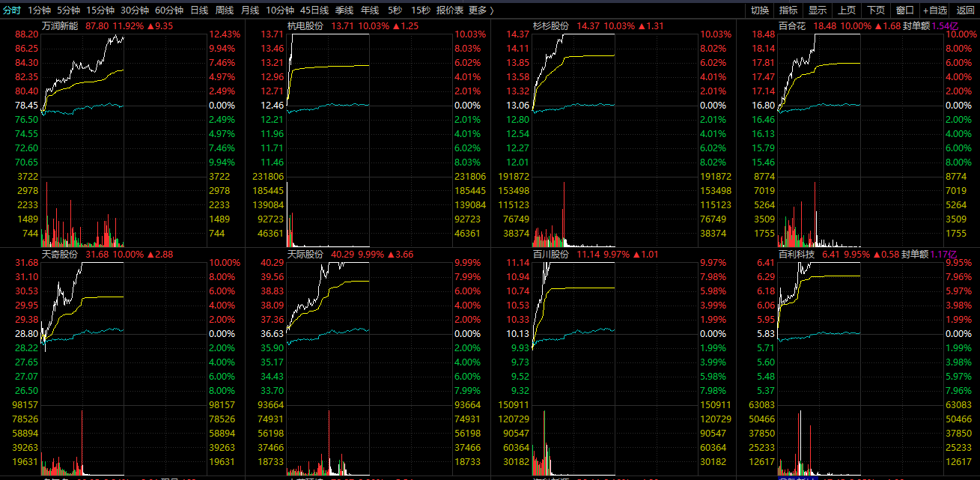Open the 指标 indicators button
This screenshot has height=480, width=980.
pyautogui.click(x=788, y=10)
